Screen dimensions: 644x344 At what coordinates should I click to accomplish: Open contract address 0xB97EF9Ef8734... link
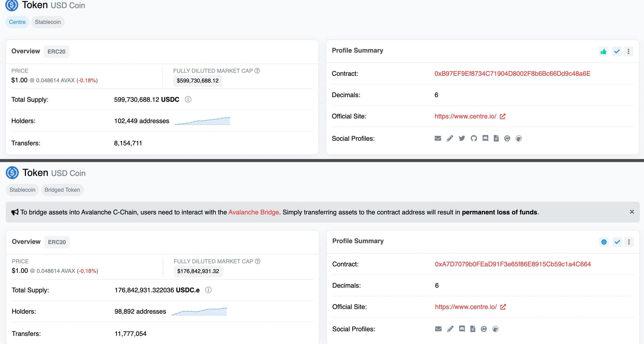tap(512, 74)
